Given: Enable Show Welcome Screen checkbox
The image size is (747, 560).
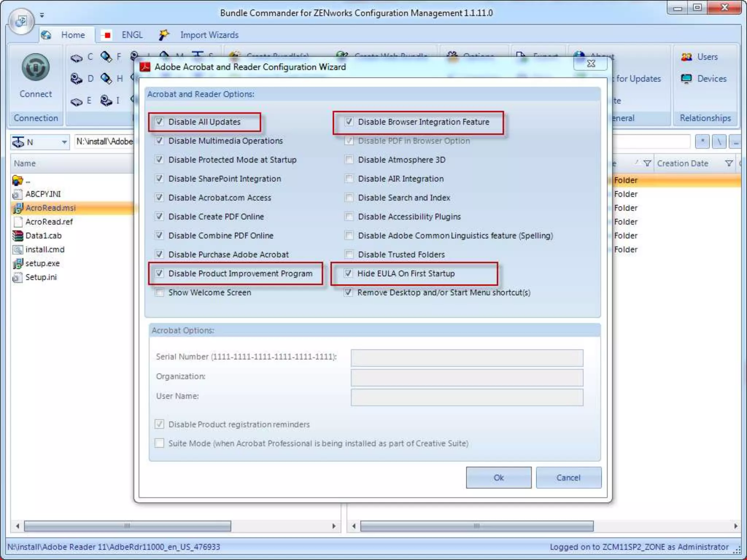Looking at the screenshot, I should click(x=159, y=292).
